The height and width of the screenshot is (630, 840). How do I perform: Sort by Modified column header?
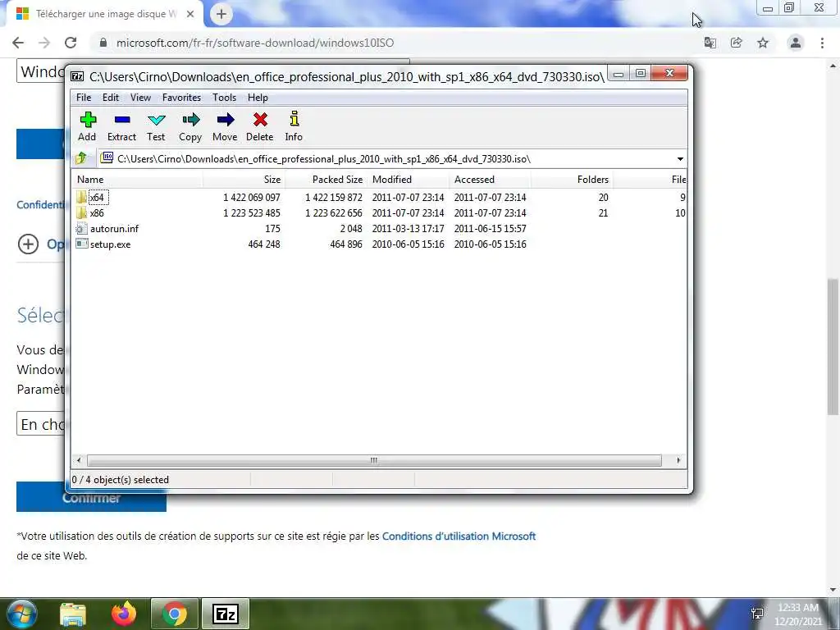409,180
